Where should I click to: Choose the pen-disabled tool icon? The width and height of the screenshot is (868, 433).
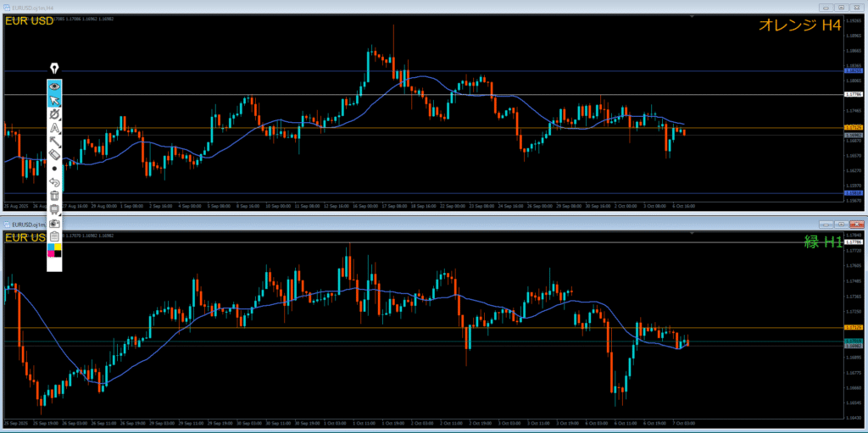point(55,114)
